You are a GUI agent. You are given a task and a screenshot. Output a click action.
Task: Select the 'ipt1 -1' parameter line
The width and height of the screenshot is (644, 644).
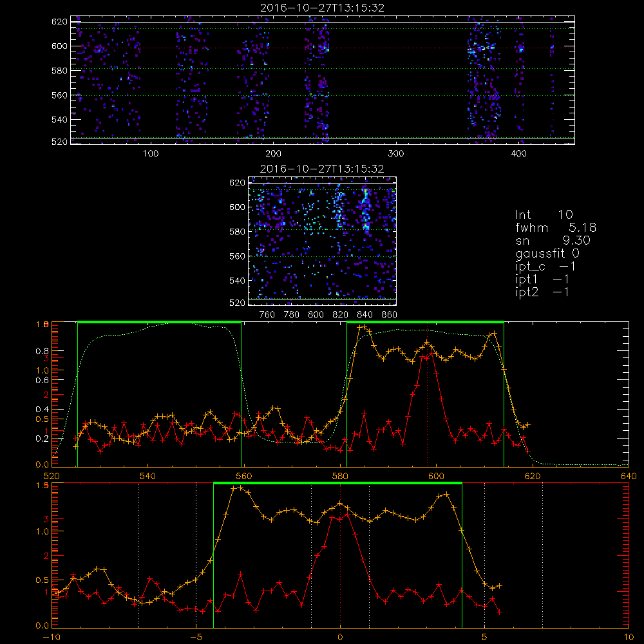click(x=542, y=279)
